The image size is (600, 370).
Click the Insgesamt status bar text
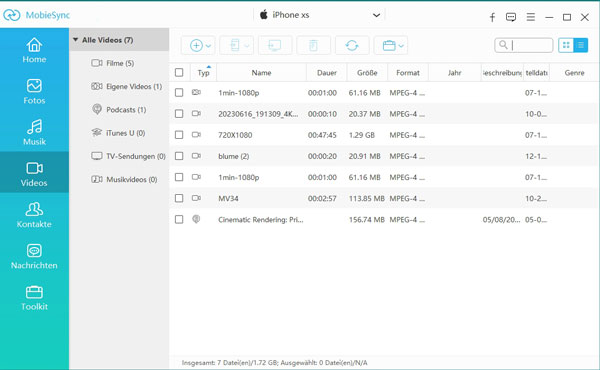pyautogui.click(x=274, y=362)
